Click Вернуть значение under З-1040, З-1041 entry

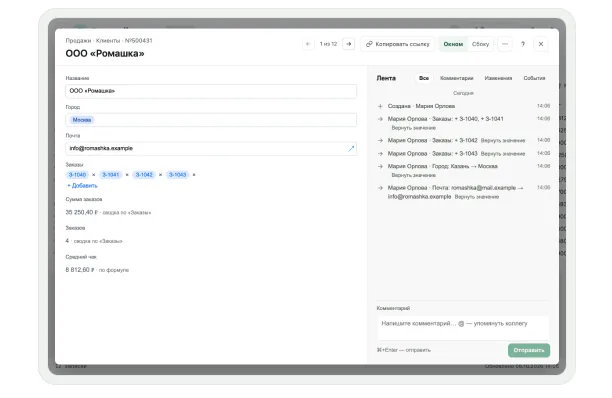click(x=414, y=128)
